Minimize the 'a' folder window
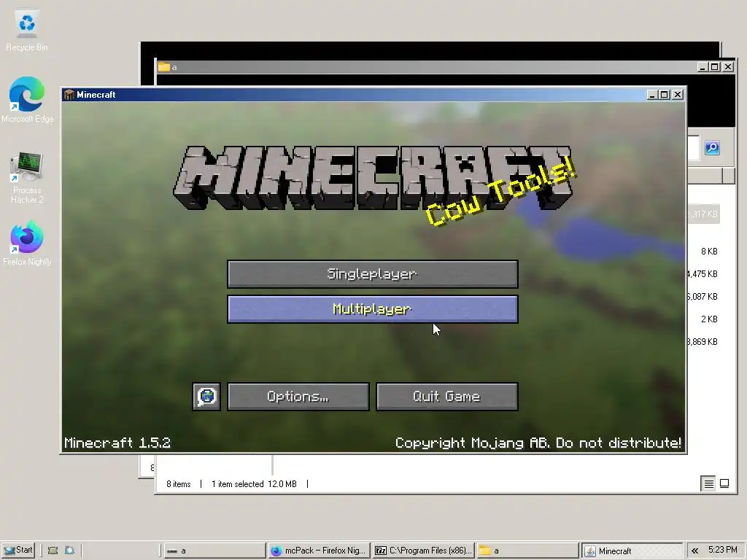 (x=702, y=67)
